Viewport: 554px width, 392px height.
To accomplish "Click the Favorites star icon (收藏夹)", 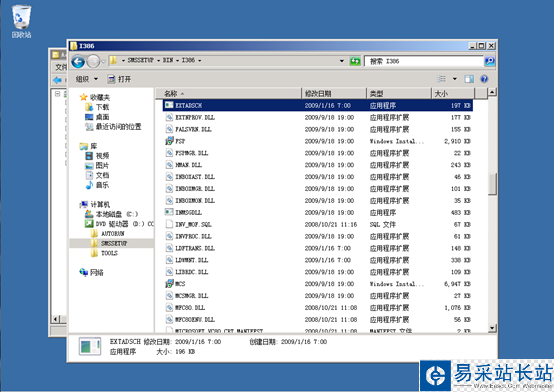I will 83,97.
